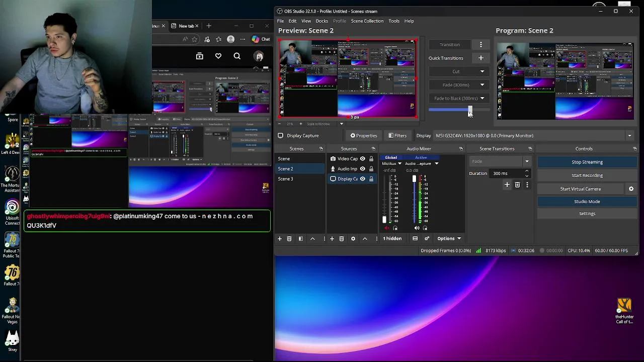Zoom out preview with minus icon
This screenshot has width=644, height=362.
click(x=280, y=124)
